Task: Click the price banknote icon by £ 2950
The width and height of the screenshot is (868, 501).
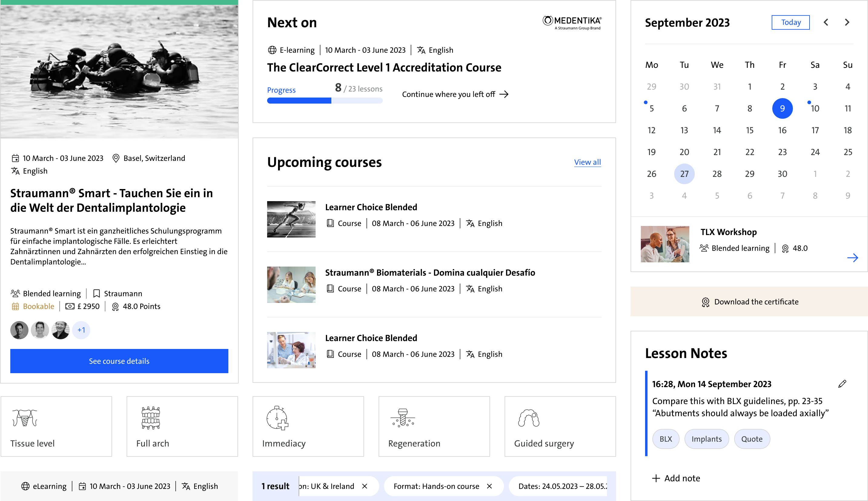Action: pyautogui.click(x=70, y=306)
